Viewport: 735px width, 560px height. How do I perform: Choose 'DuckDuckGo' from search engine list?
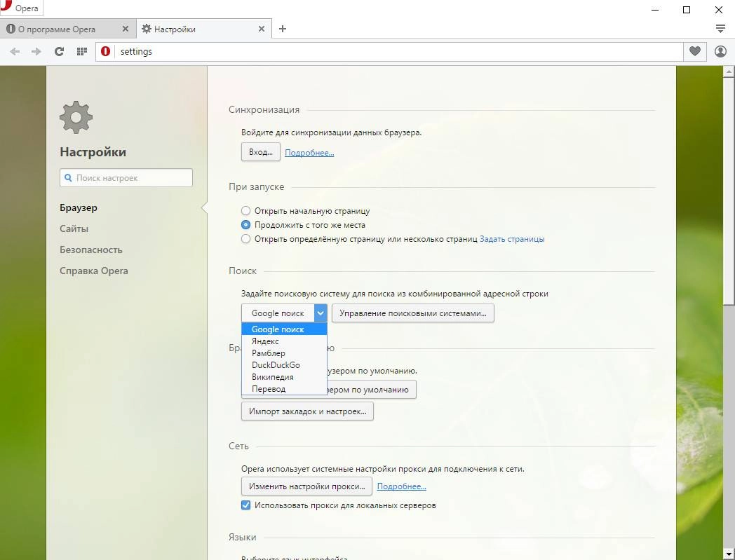coord(284,365)
